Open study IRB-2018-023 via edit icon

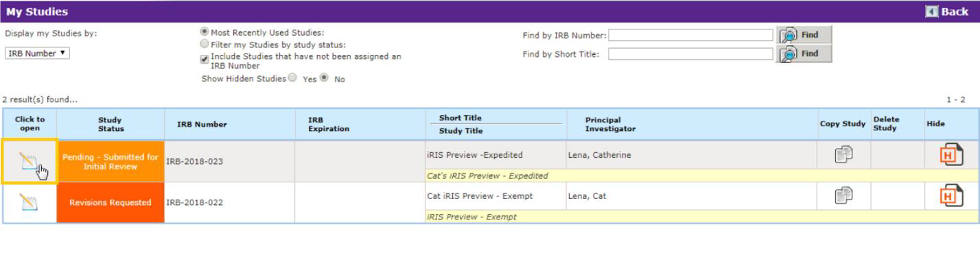(30, 161)
